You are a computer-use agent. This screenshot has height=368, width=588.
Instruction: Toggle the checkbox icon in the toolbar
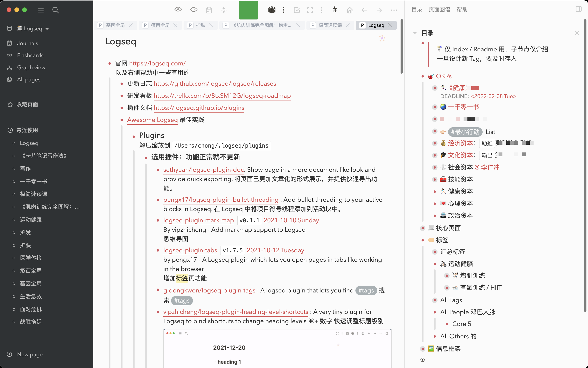click(297, 10)
